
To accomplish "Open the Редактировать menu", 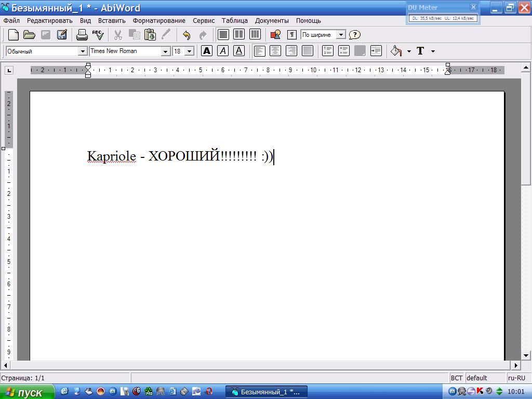I will tap(50, 21).
